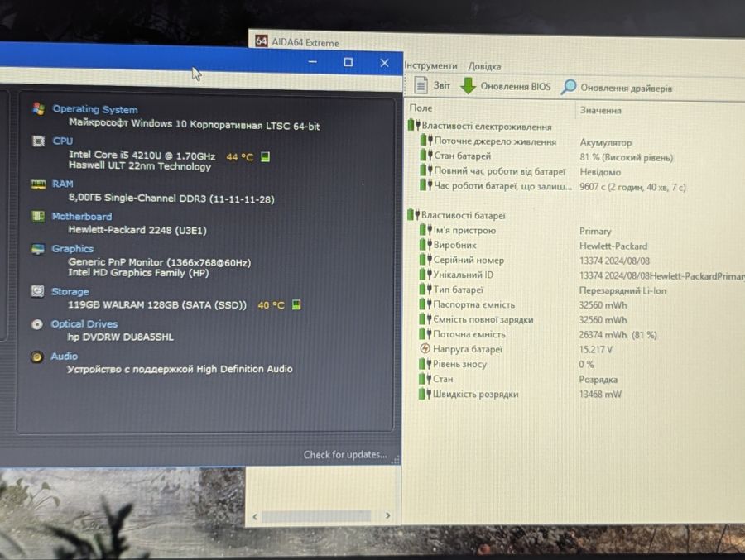Image resolution: width=745 pixels, height=560 pixels.
Task: Open the CPU section link
Action: pyautogui.click(x=63, y=141)
